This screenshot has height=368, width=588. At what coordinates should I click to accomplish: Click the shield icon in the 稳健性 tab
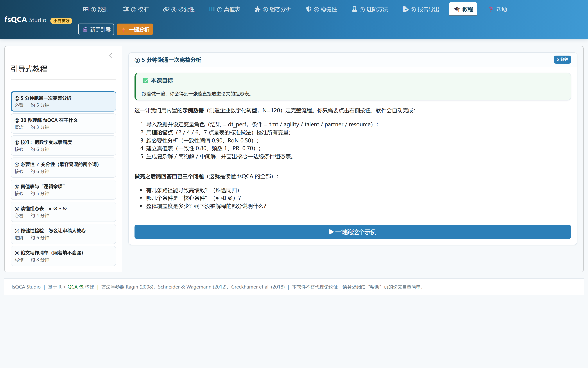(309, 9)
